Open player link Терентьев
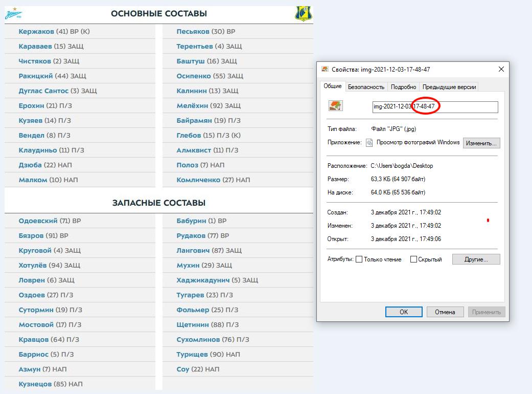 tap(195, 46)
